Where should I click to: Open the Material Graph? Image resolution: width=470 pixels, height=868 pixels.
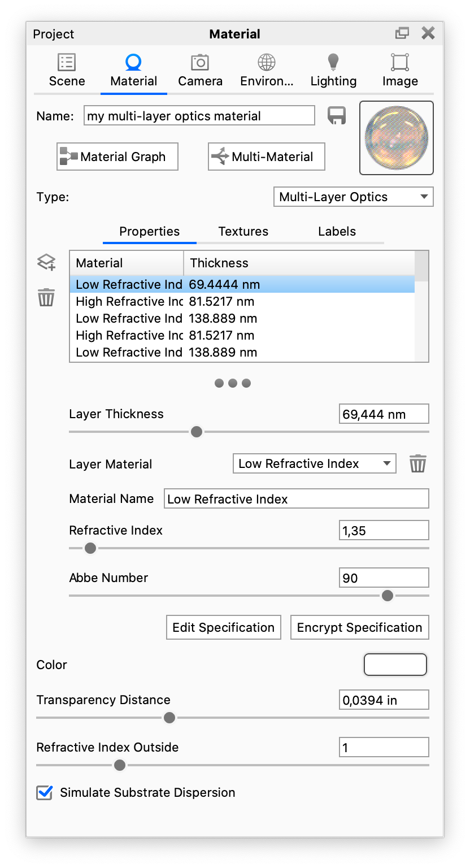pos(117,157)
